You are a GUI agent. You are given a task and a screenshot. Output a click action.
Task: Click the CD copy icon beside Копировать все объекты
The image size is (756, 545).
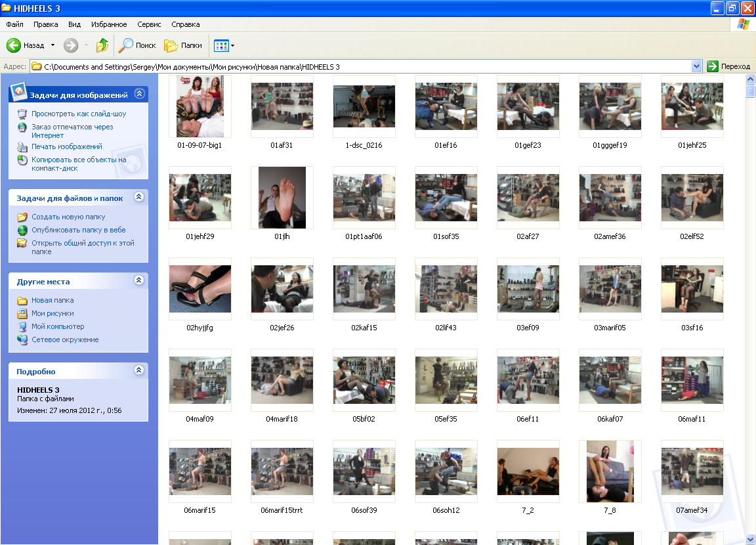click(22, 160)
